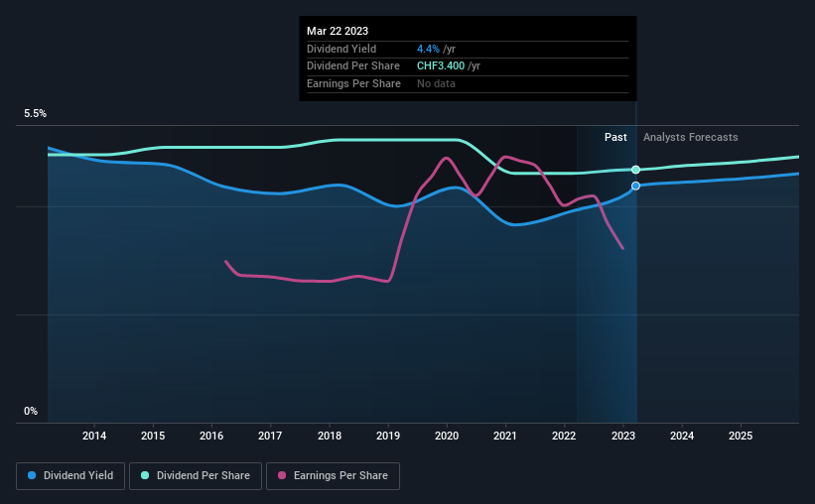The width and height of the screenshot is (815, 504).
Task: Click the 2024 x-axis label
Action: (x=682, y=436)
